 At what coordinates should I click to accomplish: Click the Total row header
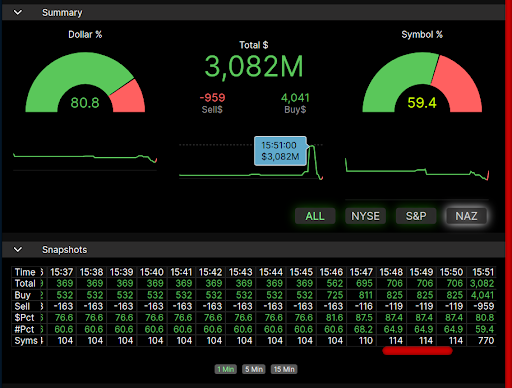click(25, 283)
